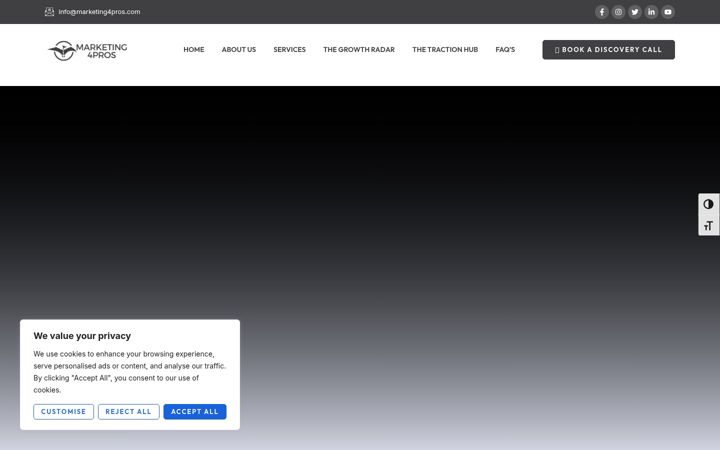Open The Traction Hub page
Screen dimensions: 720x450
click(x=445, y=50)
